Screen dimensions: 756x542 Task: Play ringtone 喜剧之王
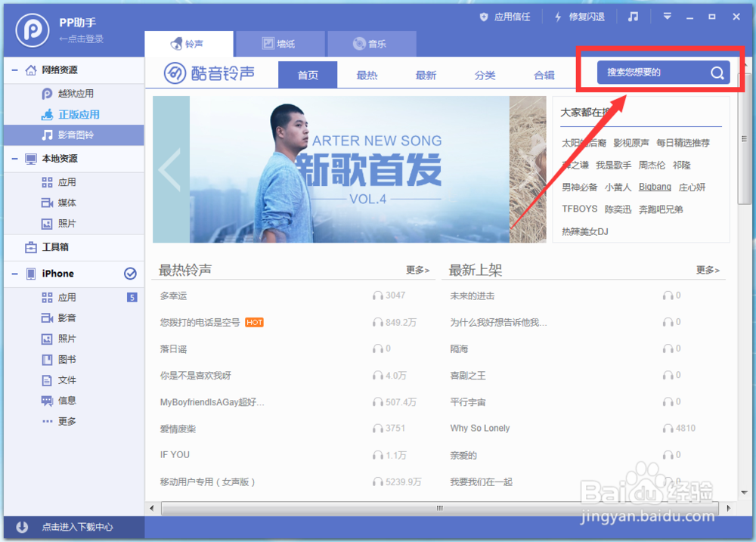click(x=468, y=376)
